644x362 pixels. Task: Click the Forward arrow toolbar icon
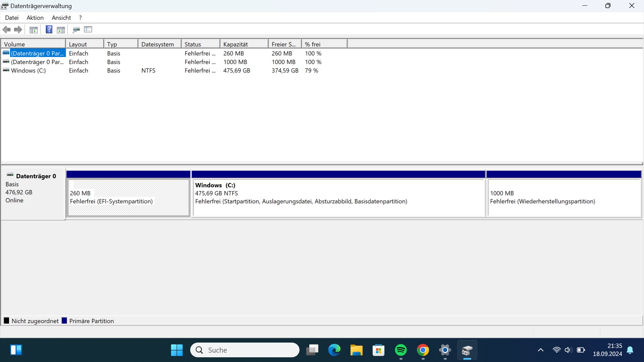coord(18,30)
